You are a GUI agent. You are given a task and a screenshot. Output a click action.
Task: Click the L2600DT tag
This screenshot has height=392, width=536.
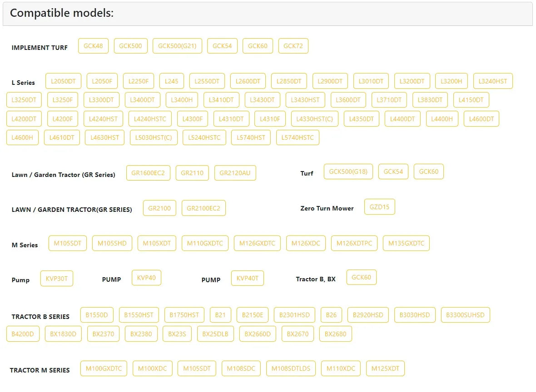tap(248, 81)
